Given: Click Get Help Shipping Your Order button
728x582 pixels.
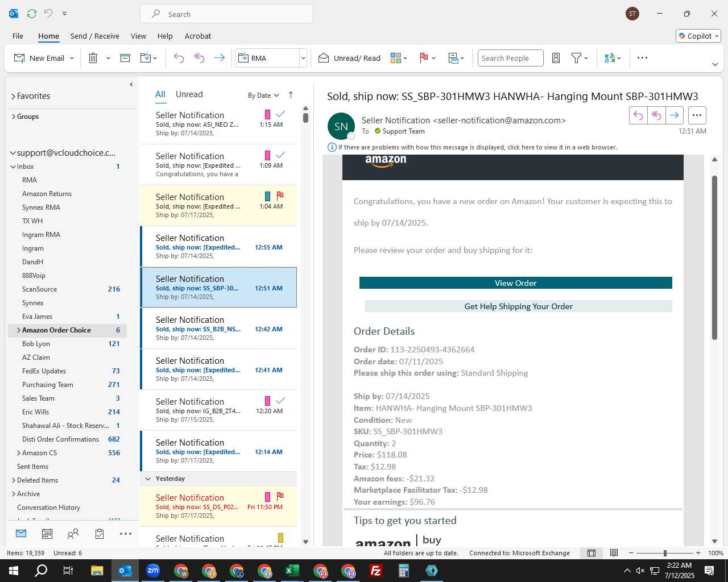Looking at the screenshot, I should (519, 306).
